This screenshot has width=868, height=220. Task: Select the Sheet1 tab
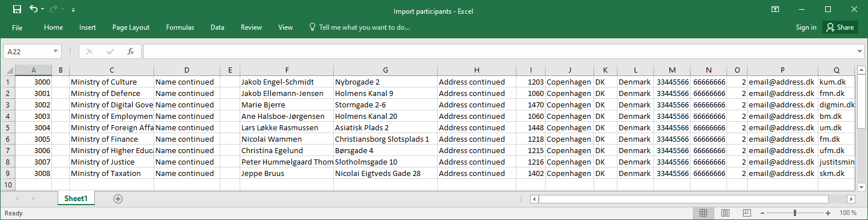point(76,198)
